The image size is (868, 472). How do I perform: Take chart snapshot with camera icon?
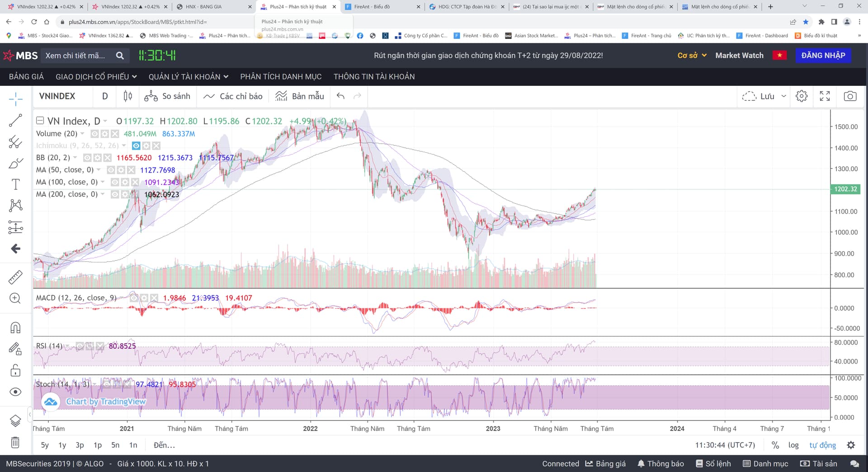(x=850, y=96)
